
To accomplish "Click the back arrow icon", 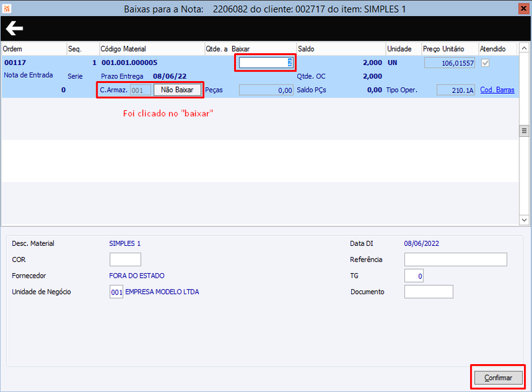I will tap(14, 28).
